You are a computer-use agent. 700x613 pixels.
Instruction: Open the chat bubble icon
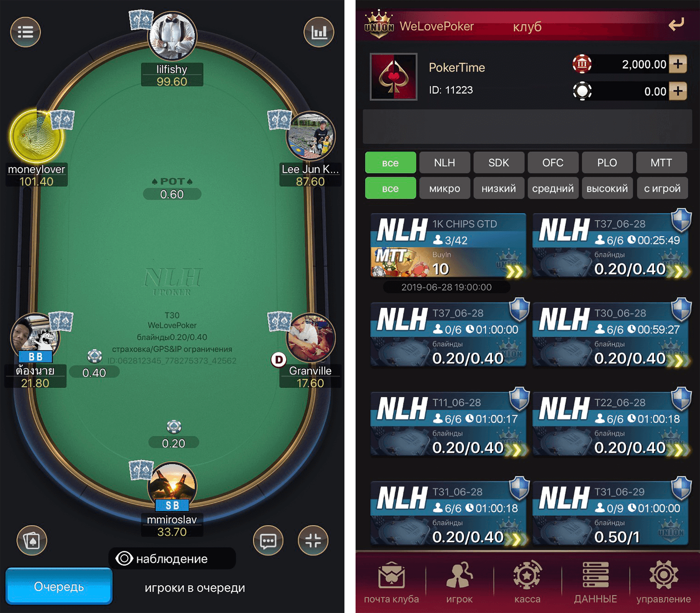[268, 540]
